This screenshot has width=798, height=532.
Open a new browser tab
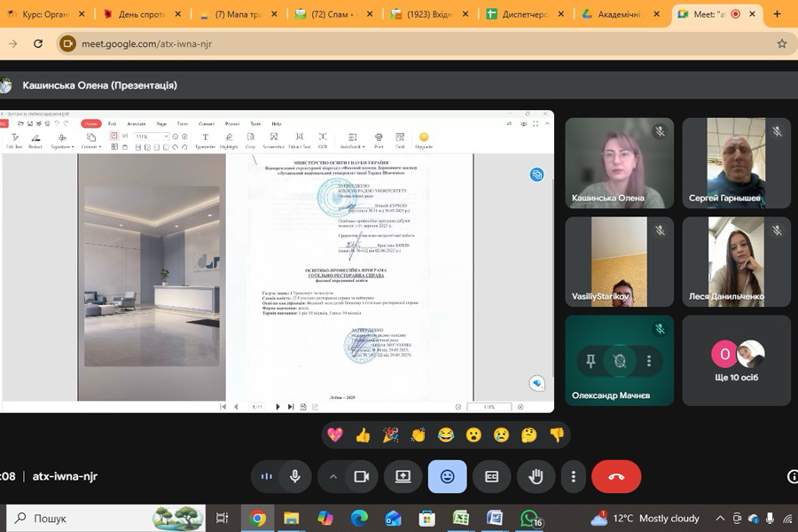point(777,14)
